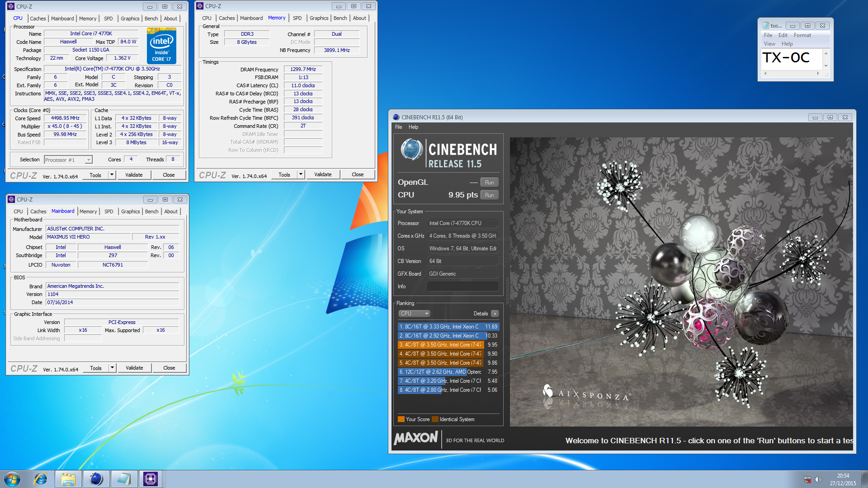Open CPU-Z taskbar icon
This screenshot has height=488, width=868.
pos(151,479)
